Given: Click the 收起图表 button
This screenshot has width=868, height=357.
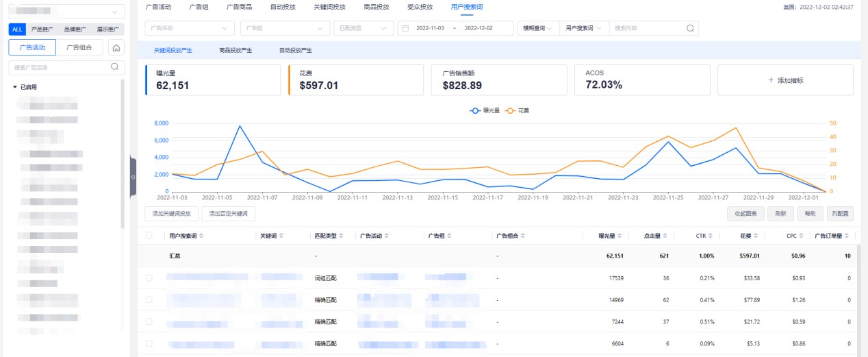Looking at the screenshot, I should [745, 214].
